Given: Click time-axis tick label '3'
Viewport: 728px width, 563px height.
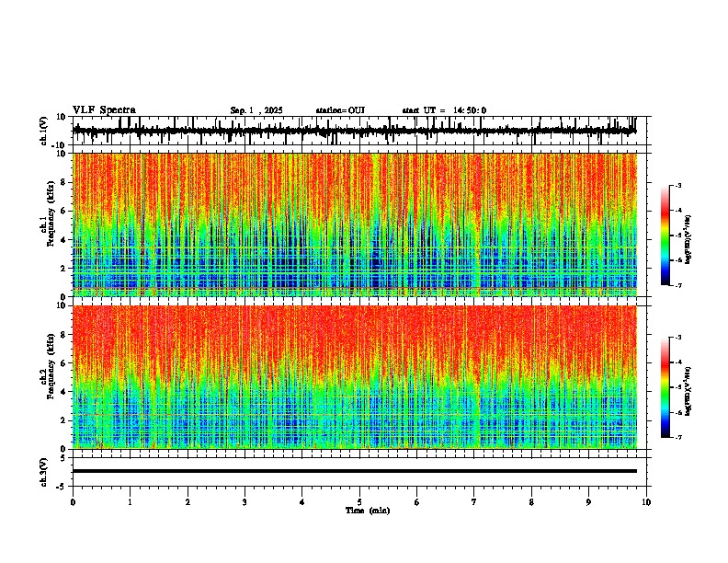Looking at the screenshot, I should click(245, 502).
